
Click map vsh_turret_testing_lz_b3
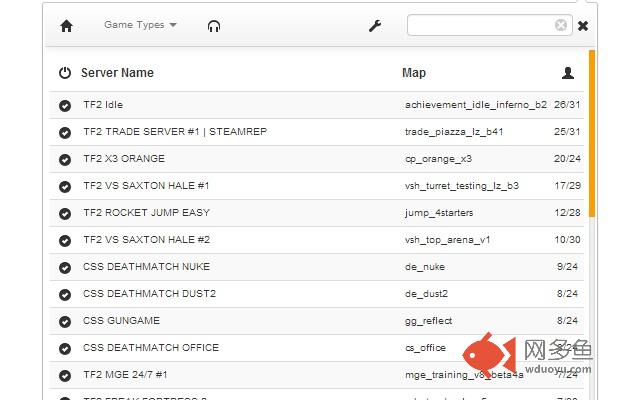tap(462, 186)
